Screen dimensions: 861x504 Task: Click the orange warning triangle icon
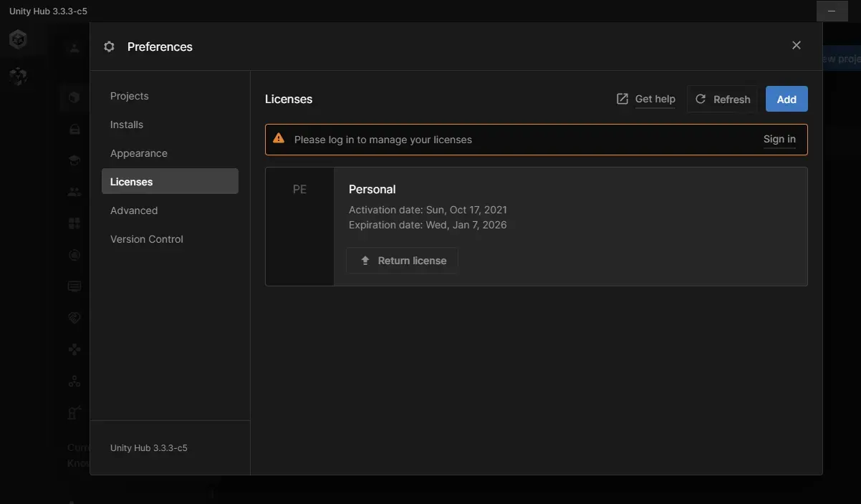279,139
